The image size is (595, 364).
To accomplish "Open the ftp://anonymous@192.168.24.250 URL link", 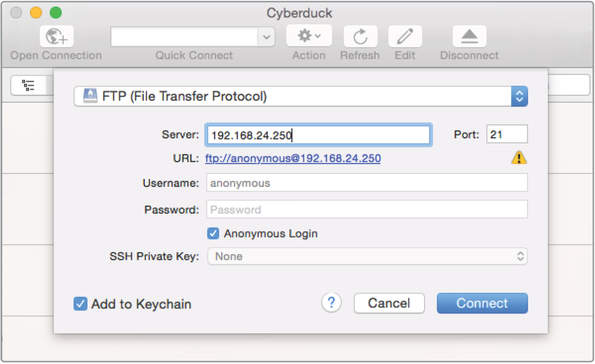I will point(293,159).
